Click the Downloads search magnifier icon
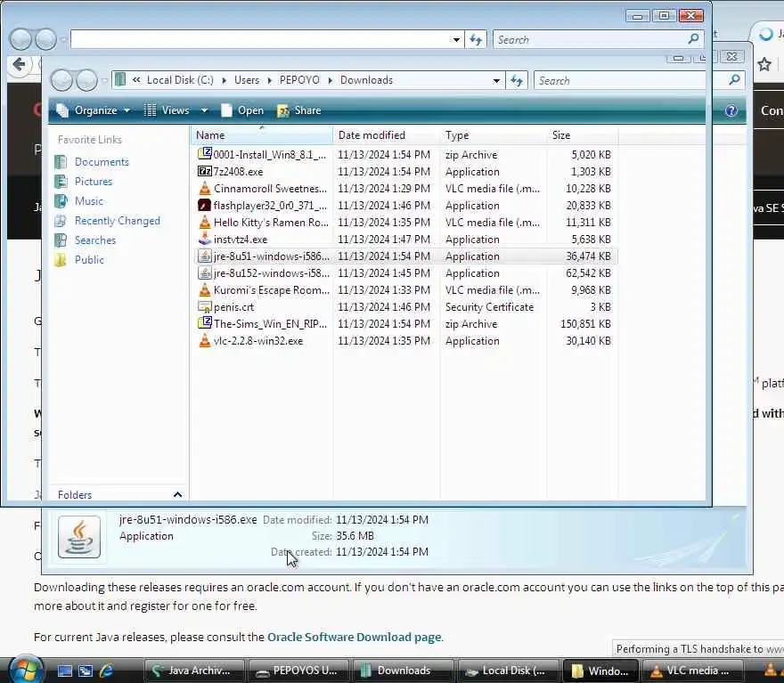Viewport: 784px width, 683px height. tap(734, 80)
